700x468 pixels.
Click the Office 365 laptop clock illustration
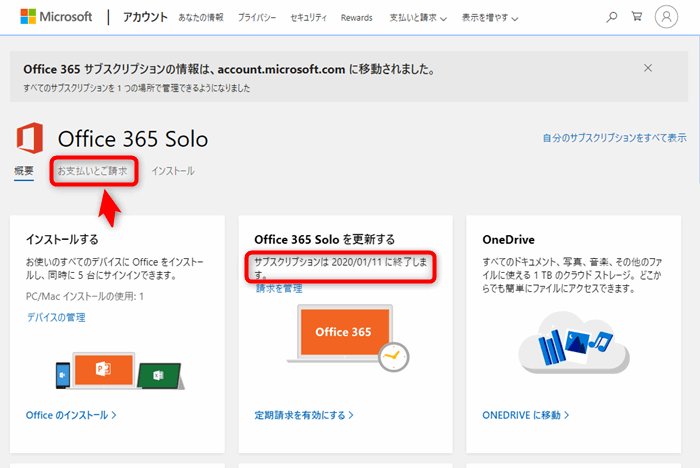348,338
